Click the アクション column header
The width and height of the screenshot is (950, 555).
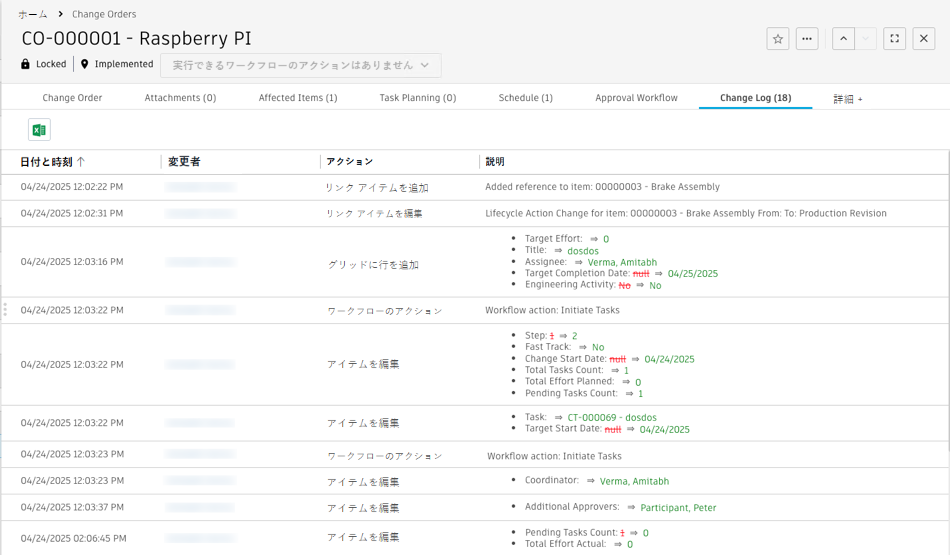350,162
